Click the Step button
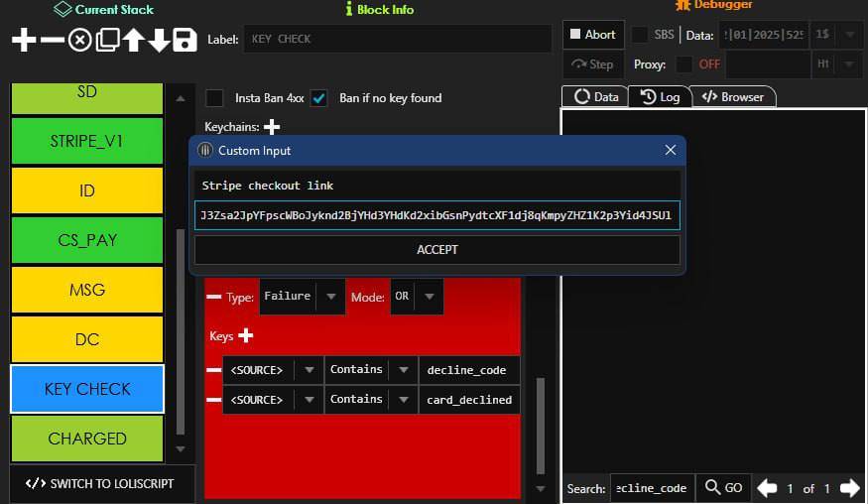This screenshot has height=504, width=868. point(593,64)
